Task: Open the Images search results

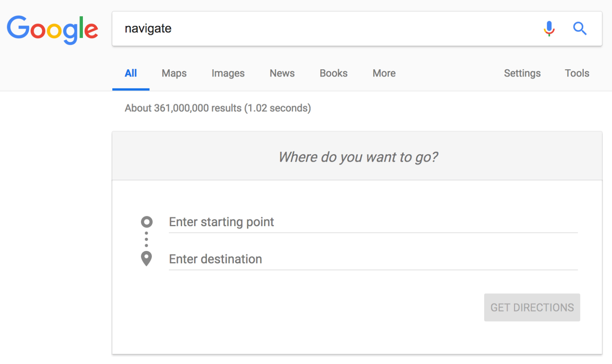Action: tap(228, 73)
